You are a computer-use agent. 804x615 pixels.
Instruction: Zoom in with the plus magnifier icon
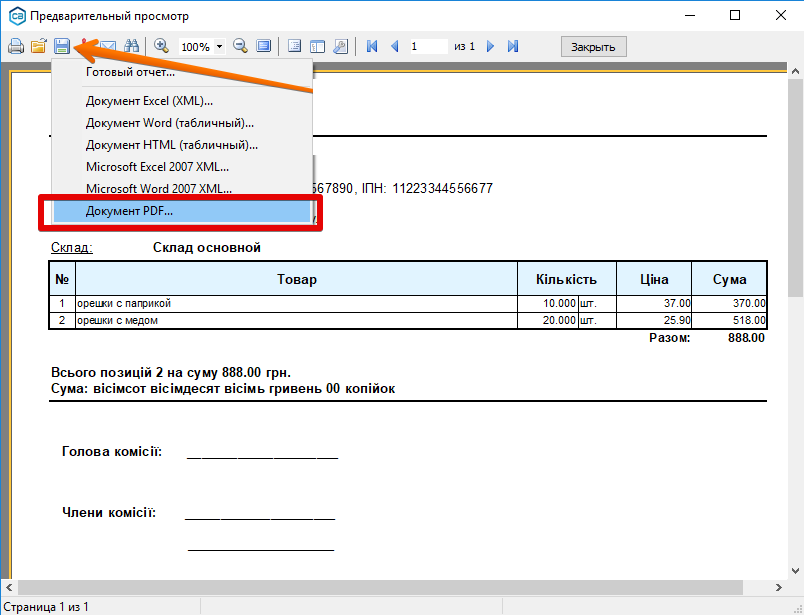161,46
